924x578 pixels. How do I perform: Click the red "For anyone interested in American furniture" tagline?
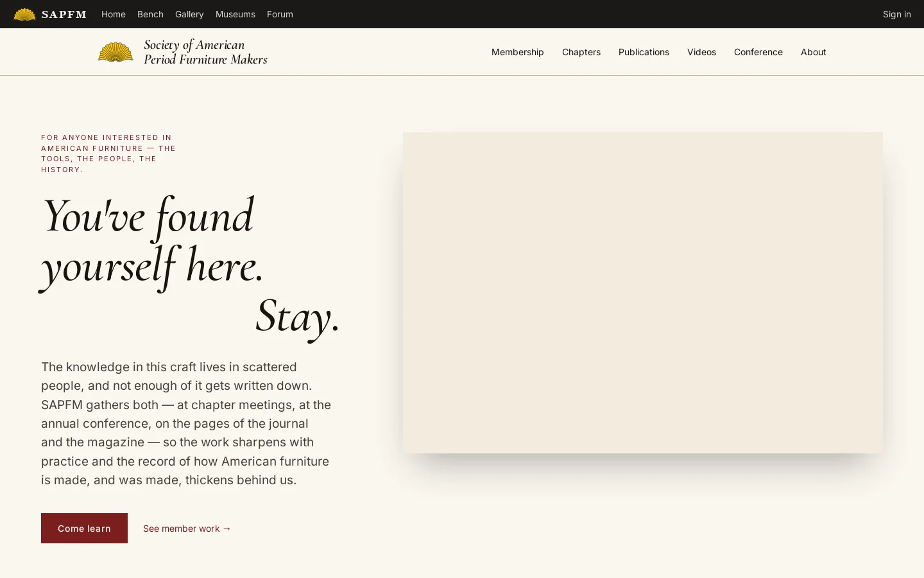click(x=108, y=153)
